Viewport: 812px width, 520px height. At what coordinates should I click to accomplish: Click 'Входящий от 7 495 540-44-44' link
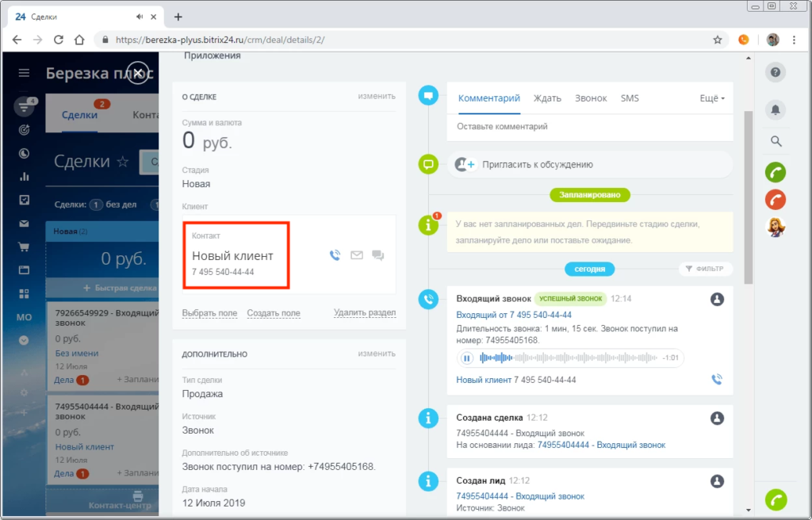[x=514, y=315]
